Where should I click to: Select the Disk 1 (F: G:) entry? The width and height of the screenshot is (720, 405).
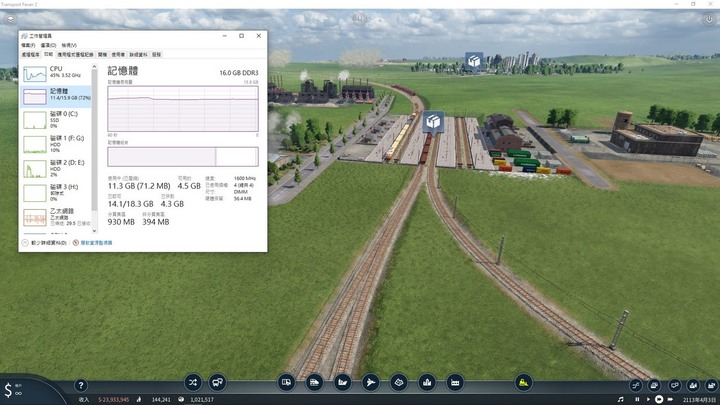tap(56, 145)
